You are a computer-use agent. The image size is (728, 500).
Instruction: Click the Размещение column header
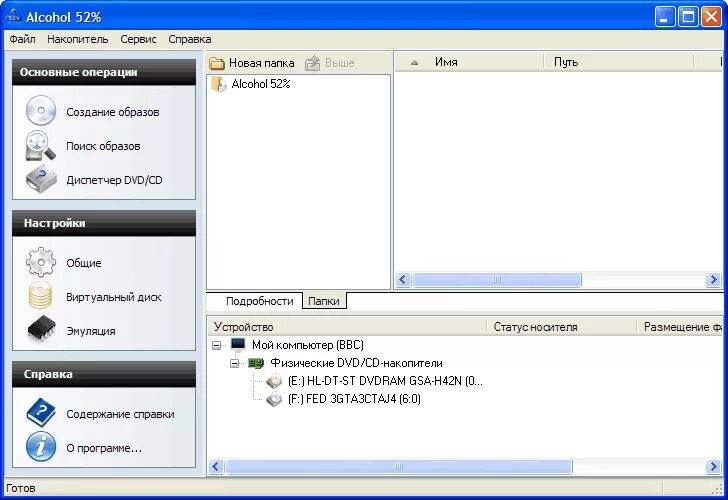680,327
